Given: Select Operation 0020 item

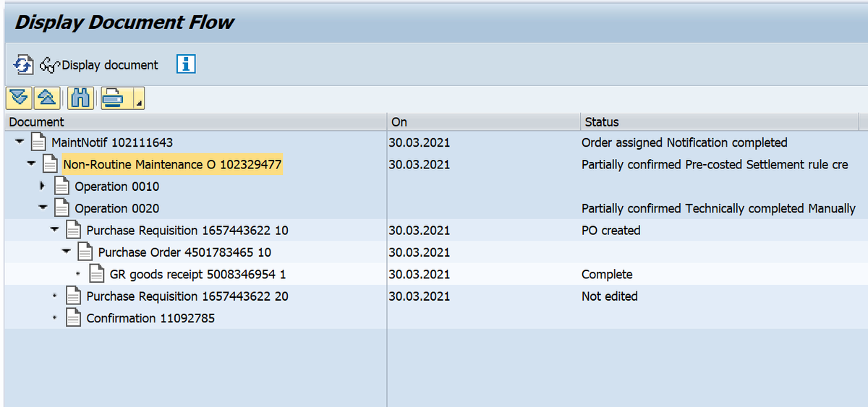Looking at the screenshot, I should [x=117, y=208].
